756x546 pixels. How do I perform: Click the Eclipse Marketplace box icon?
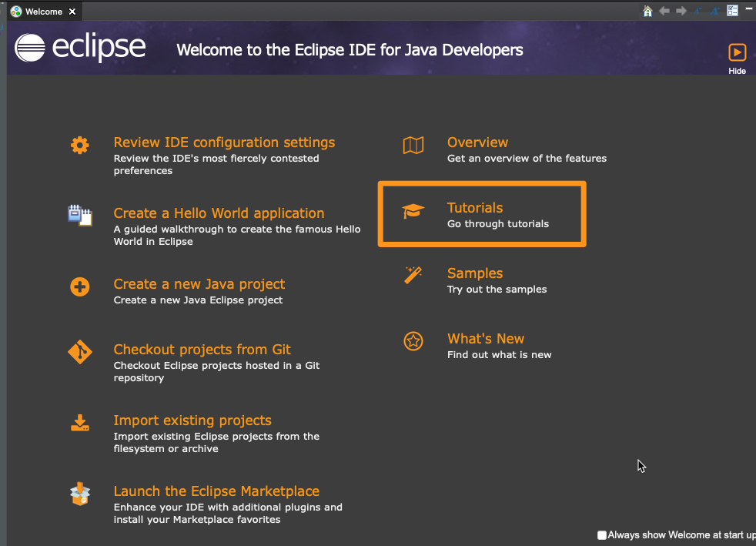80,494
